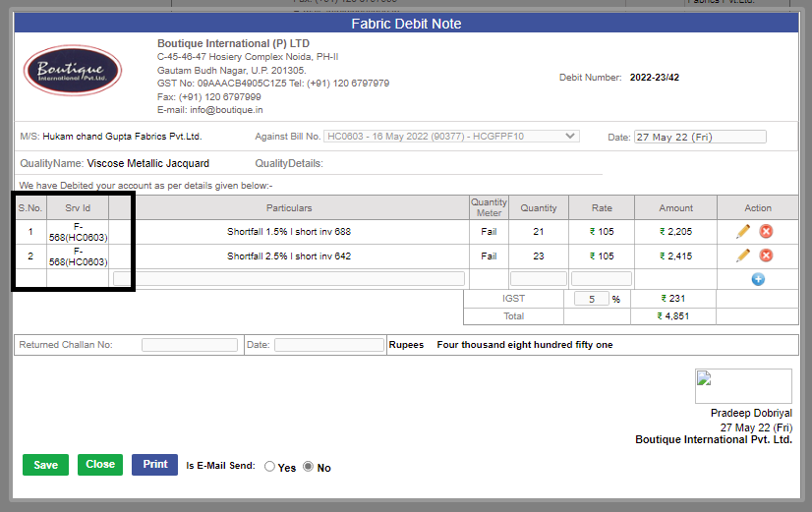The width and height of the screenshot is (812, 512).
Task: Focus the Date field 27 May 22
Action: point(700,137)
